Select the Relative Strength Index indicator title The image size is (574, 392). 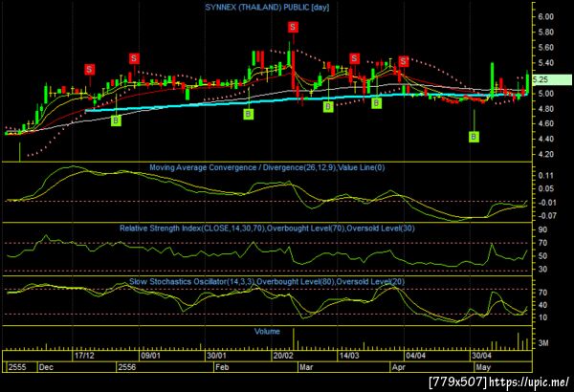[x=267, y=229]
